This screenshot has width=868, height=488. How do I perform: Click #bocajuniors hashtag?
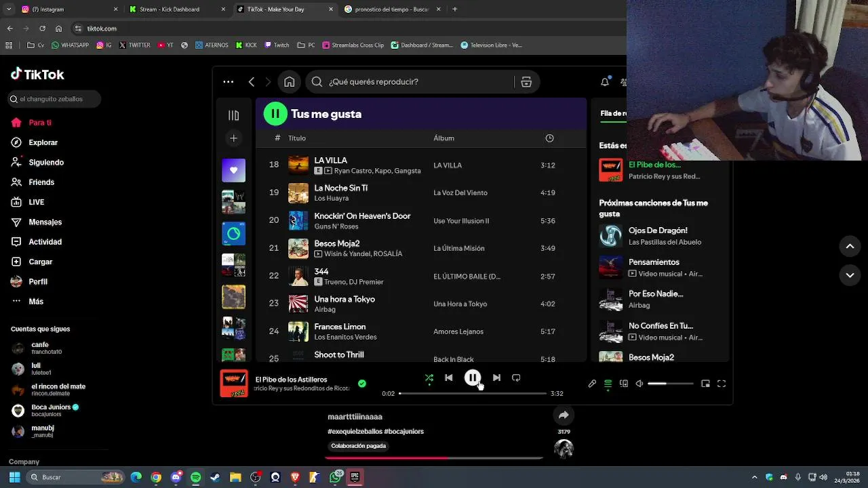click(403, 432)
